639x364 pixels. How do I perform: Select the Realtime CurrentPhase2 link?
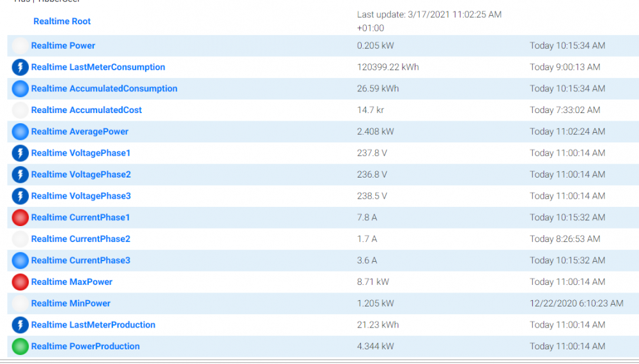[81, 239]
